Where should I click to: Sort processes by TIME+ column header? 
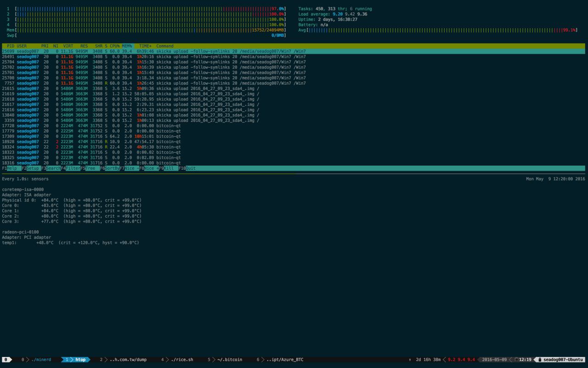coord(145,46)
